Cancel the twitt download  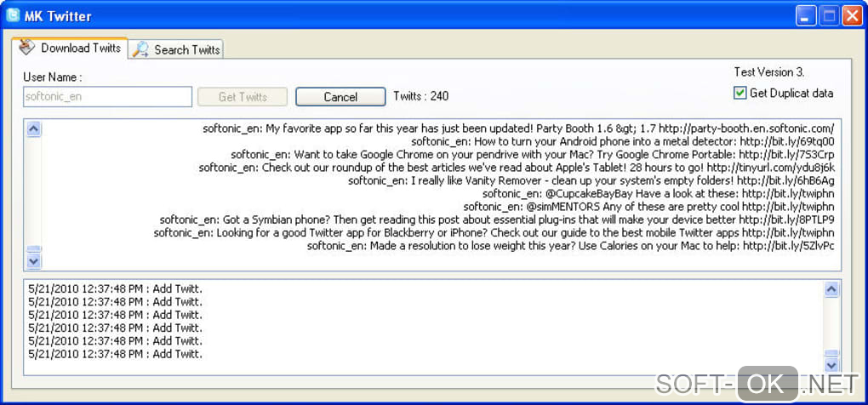coord(340,97)
